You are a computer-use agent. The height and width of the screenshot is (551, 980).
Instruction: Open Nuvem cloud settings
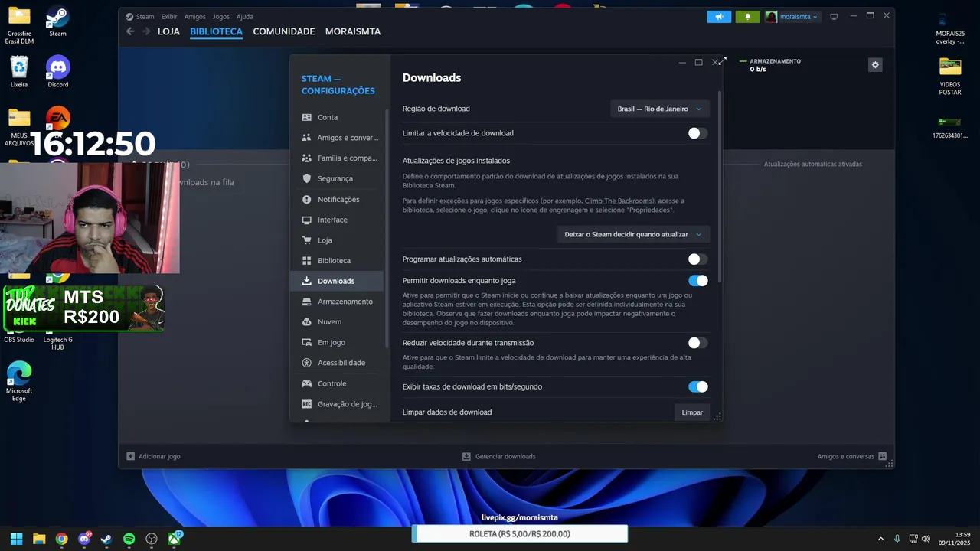pyautogui.click(x=337, y=322)
